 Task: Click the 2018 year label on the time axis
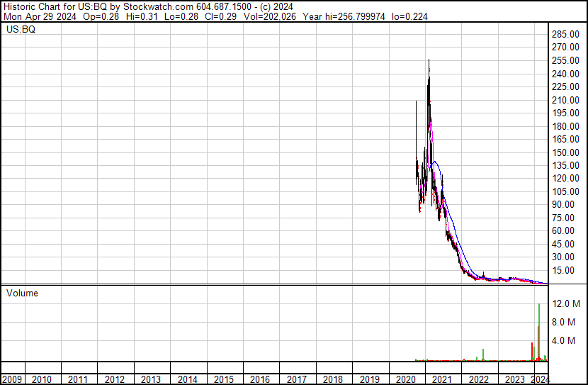click(333, 379)
